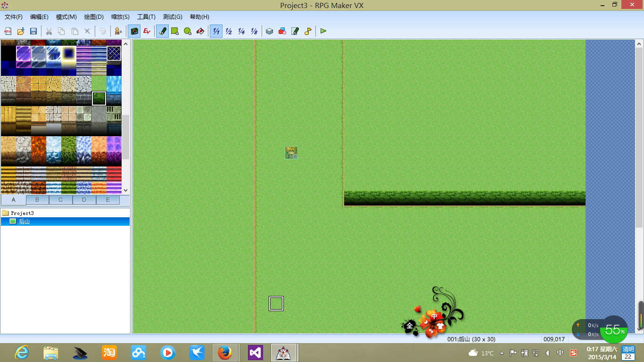Switch to Event (Ev) editing mode

coord(147,31)
